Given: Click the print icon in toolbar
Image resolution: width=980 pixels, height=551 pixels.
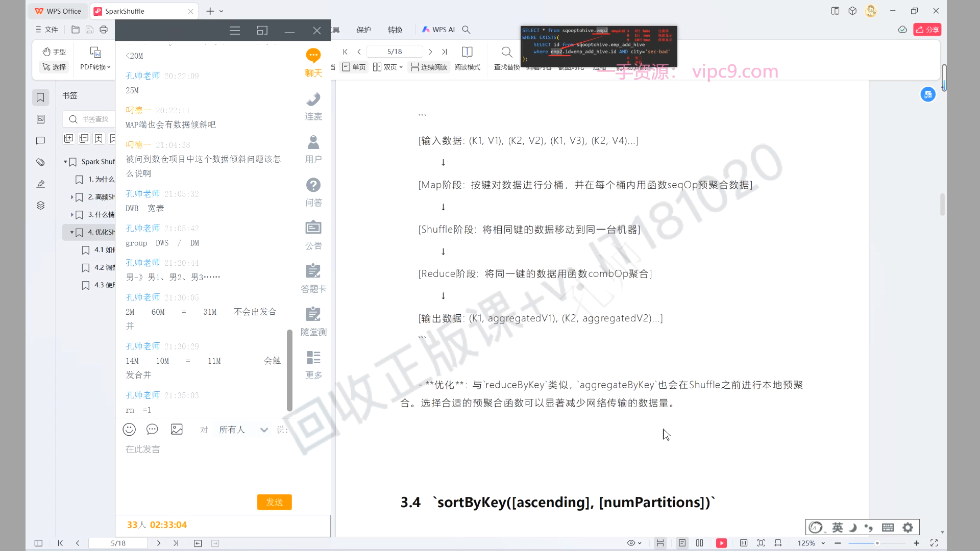Looking at the screenshot, I should point(104,30).
